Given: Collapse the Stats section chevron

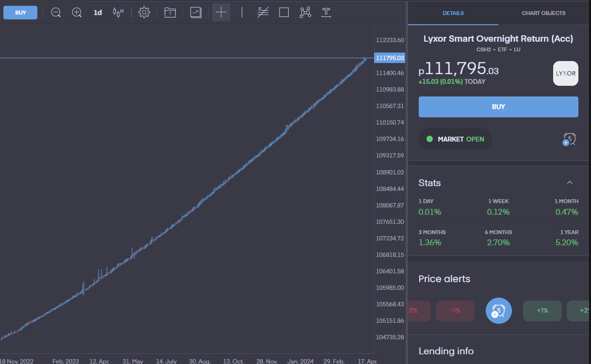Looking at the screenshot, I should click(570, 183).
